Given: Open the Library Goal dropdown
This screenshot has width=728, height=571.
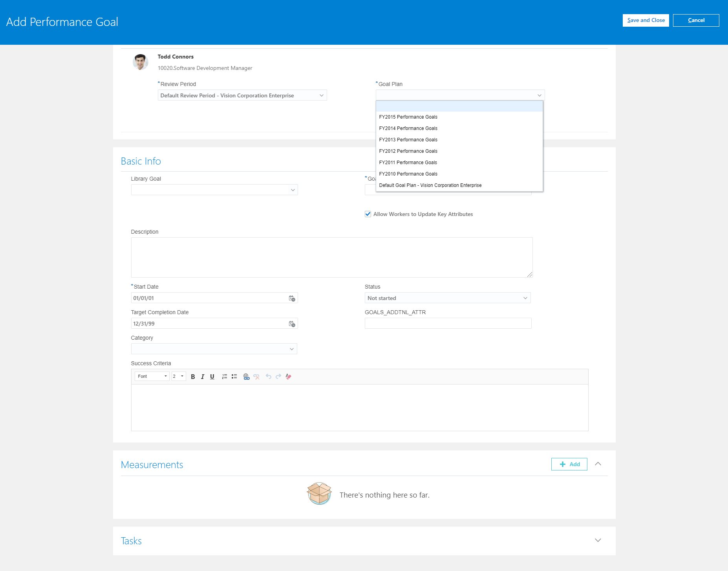Looking at the screenshot, I should [292, 190].
